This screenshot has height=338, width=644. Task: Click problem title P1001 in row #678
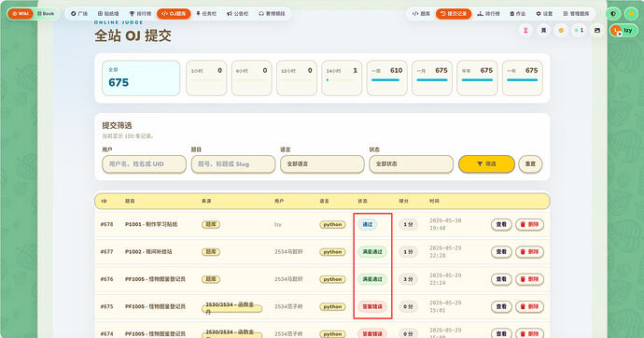point(151,225)
